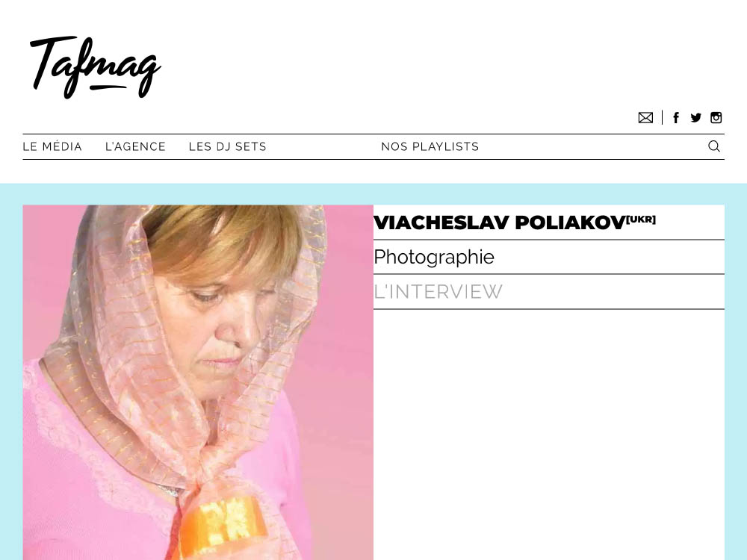The height and width of the screenshot is (560, 747).
Task: Click the portrait photo of woman
Action: 198,382
